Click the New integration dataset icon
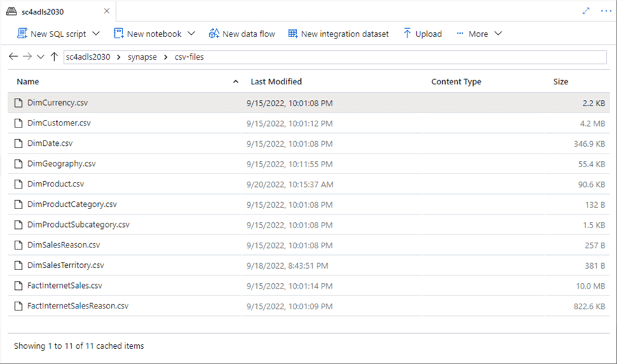Viewport: 617px width, 364px height. coord(293,34)
